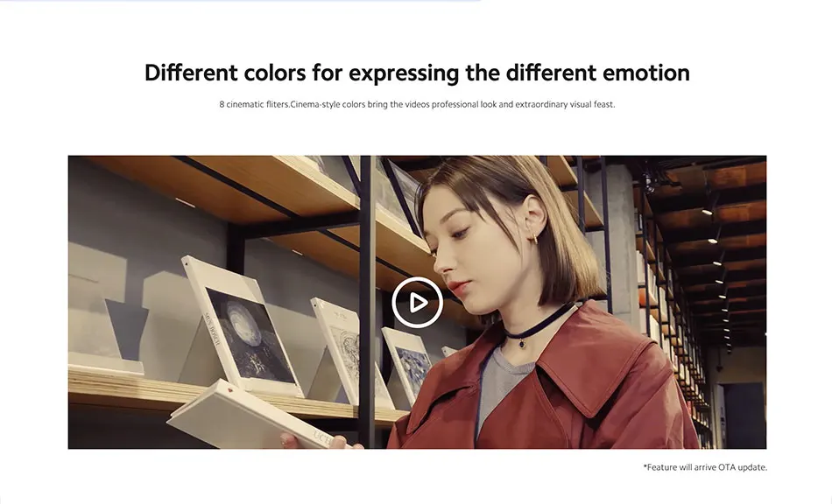This screenshot has width=832, height=504.
Task: Click the dark doorway in the background
Action: tap(743, 413)
